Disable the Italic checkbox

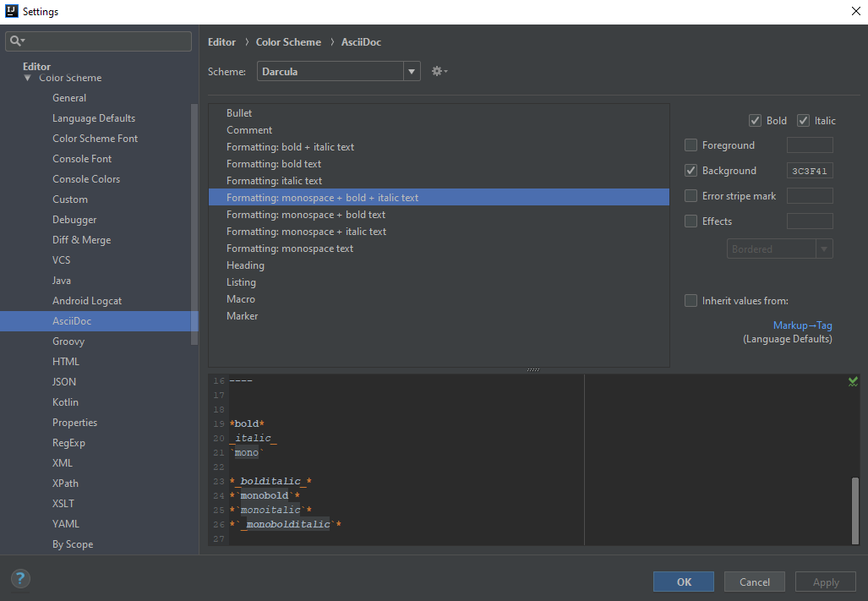coord(803,120)
